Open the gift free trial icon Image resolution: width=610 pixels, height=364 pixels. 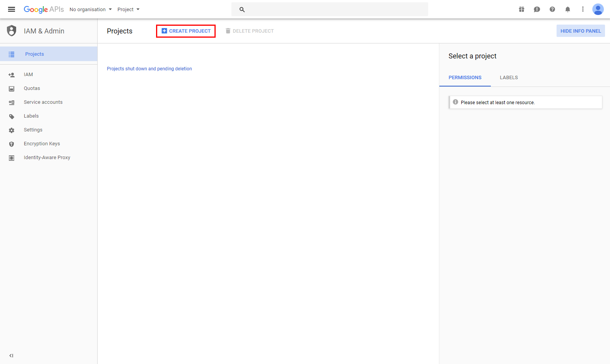522,9
